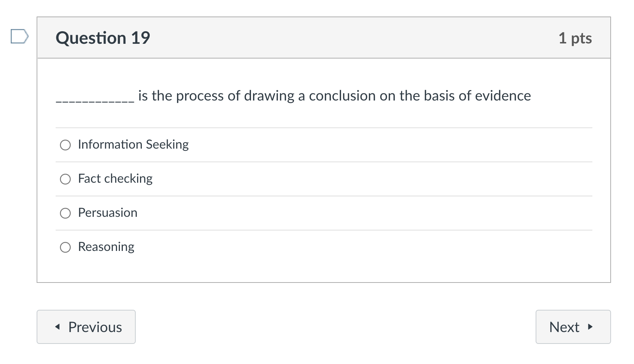Click the Previous navigation button
The width and height of the screenshot is (634, 364).
pyautogui.click(x=86, y=327)
